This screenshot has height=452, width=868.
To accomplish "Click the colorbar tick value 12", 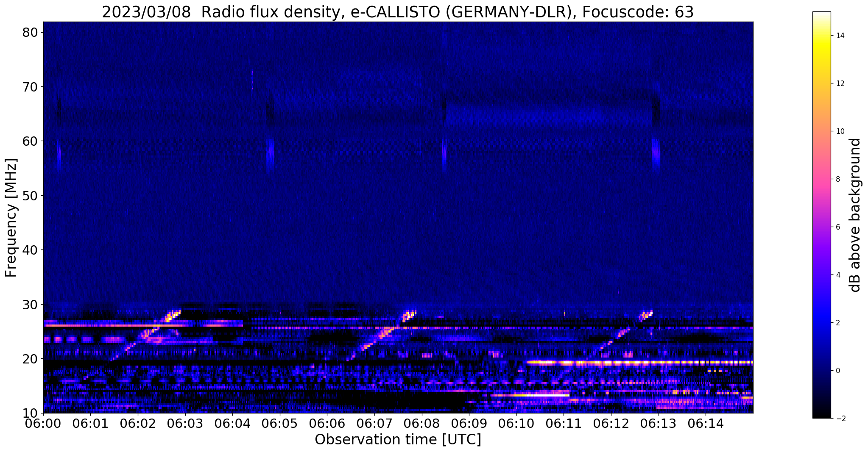I will [x=840, y=83].
